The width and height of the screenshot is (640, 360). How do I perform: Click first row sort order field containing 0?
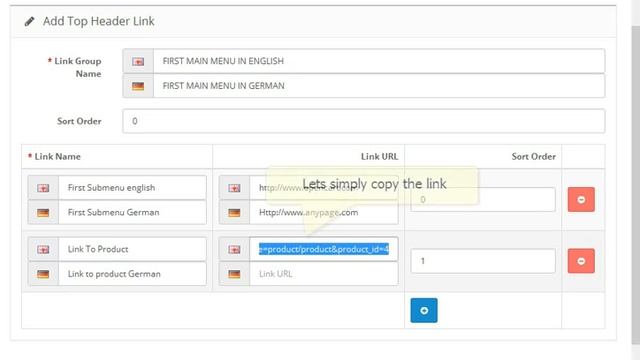pyautogui.click(x=483, y=200)
